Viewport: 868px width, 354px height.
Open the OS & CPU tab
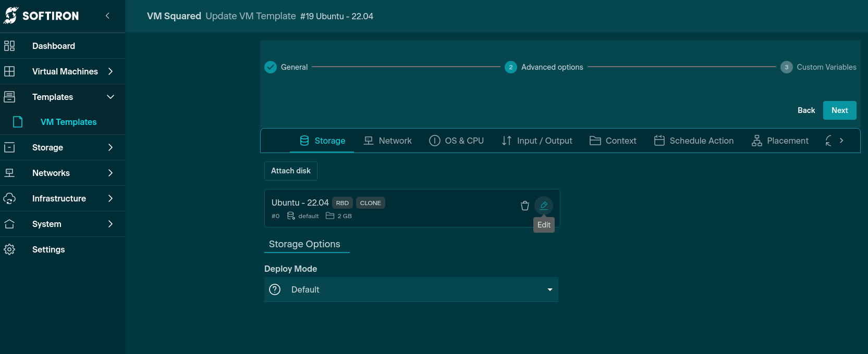pos(456,141)
